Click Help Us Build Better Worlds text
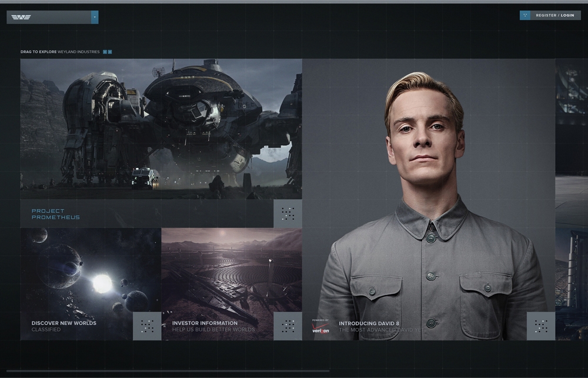Screen dimensions: 588x378 213,330
